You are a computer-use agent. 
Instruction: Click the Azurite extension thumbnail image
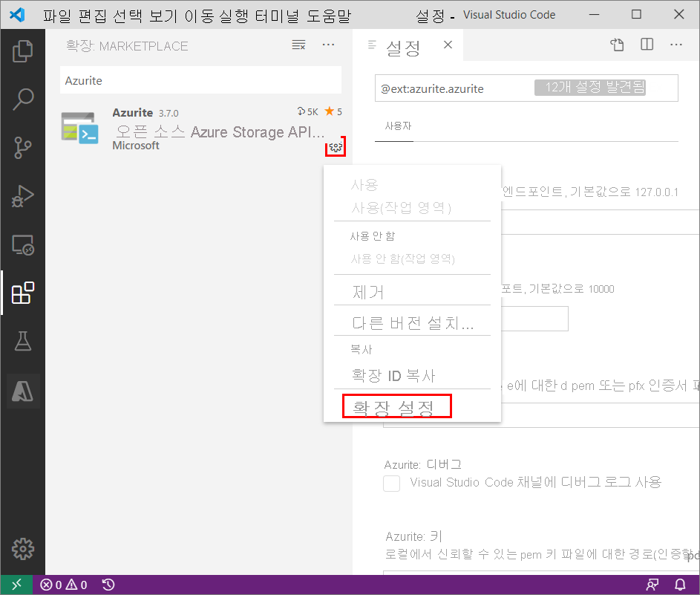pos(80,128)
